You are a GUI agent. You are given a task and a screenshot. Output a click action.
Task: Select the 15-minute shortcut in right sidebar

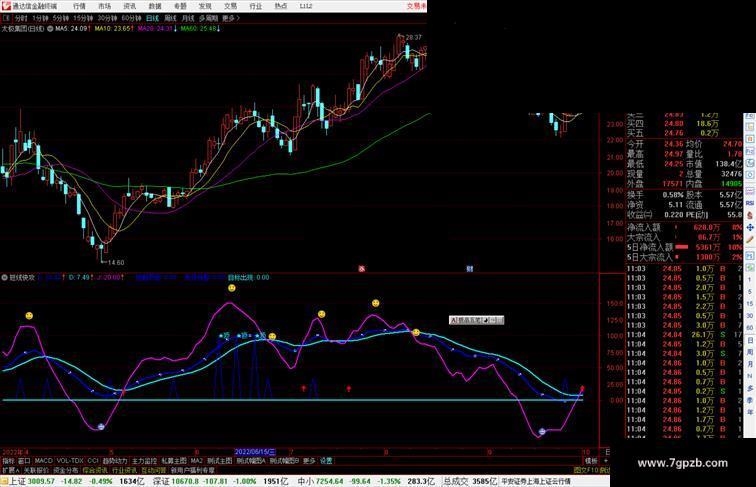click(750, 304)
